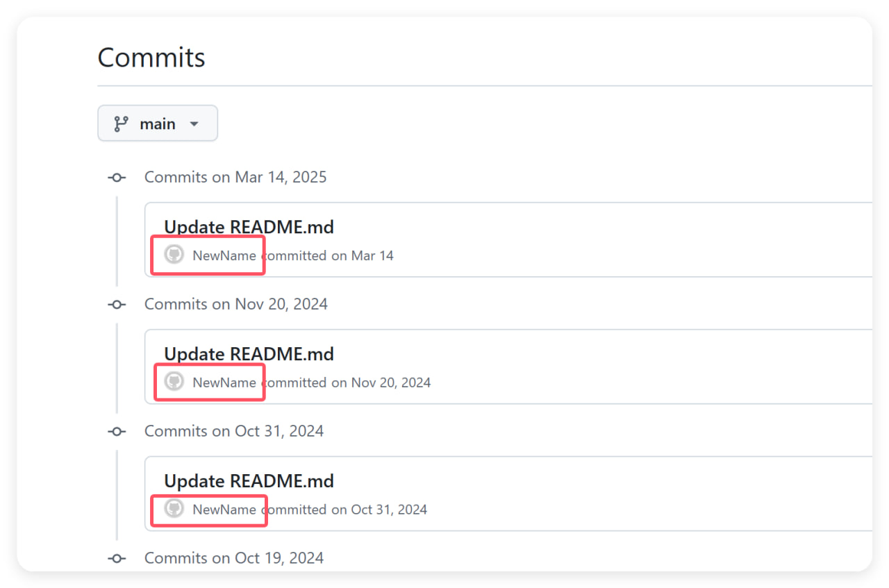The width and height of the screenshot is (889, 588).
Task: Click the Commits page heading
Action: pos(151,58)
